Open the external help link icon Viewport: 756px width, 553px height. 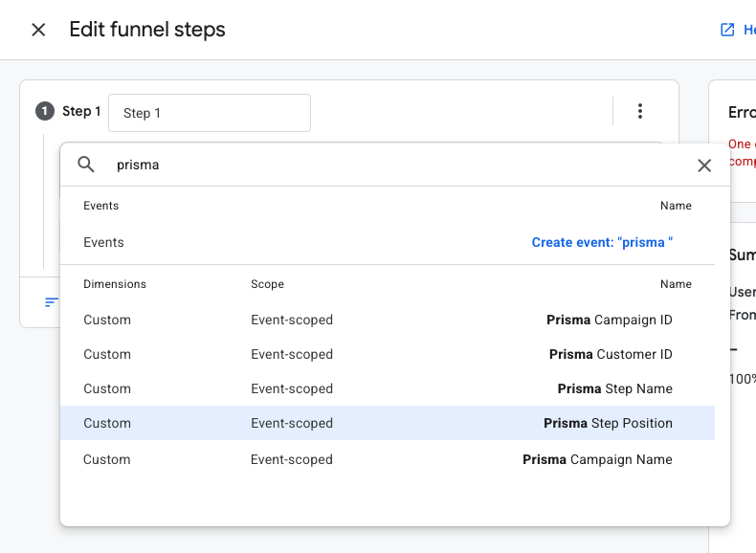(727, 30)
